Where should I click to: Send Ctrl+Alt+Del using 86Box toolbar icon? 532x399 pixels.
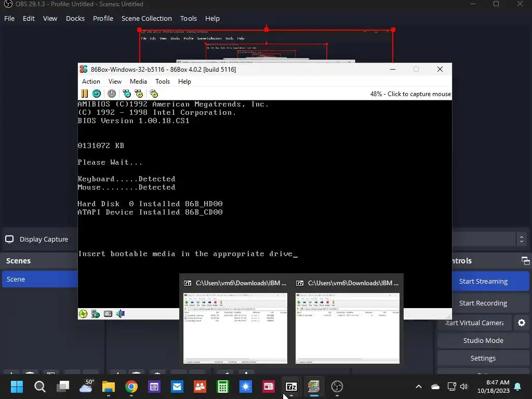pyautogui.click(x=127, y=94)
